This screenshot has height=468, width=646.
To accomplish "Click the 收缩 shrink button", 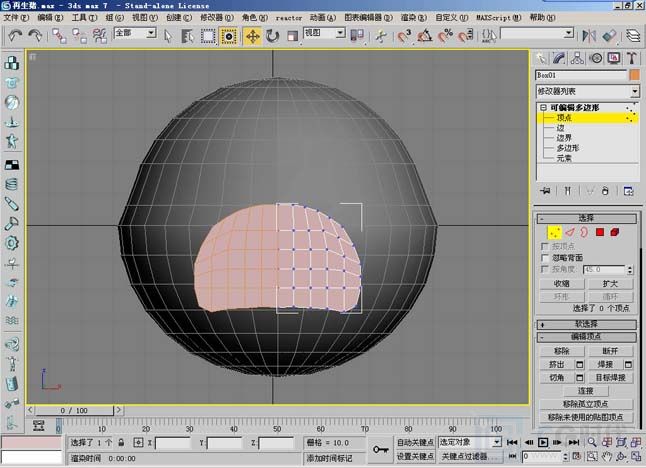I will click(562, 283).
